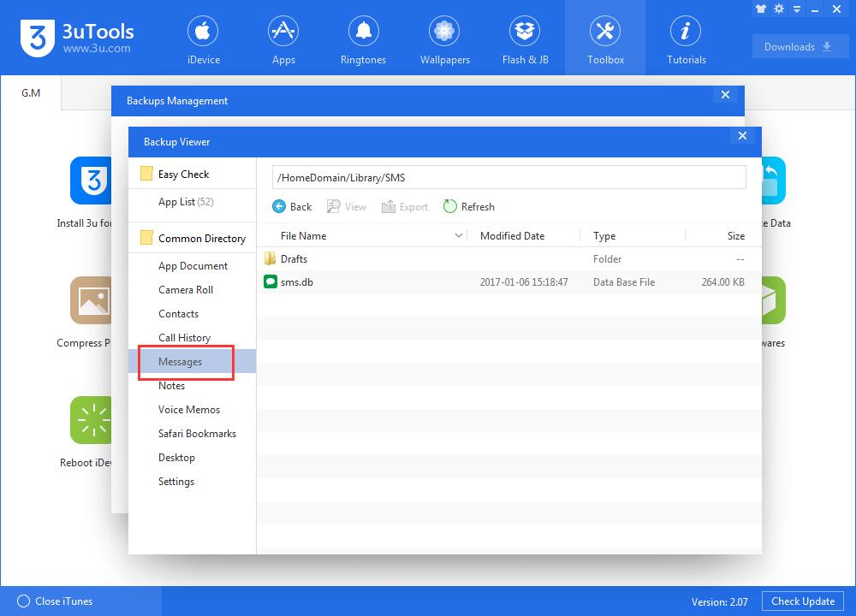
Task: Close the Backup Viewer dialog
Action: coord(742,136)
